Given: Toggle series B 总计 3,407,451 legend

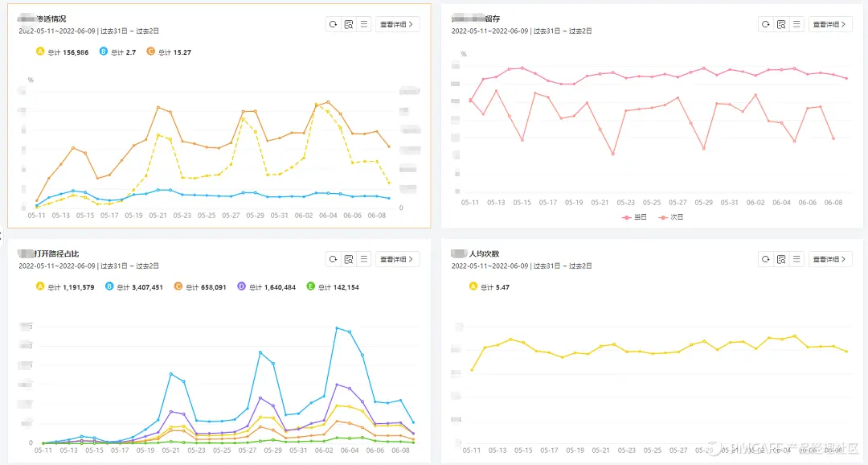Looking at the screenshot, I should coord(134,287).
